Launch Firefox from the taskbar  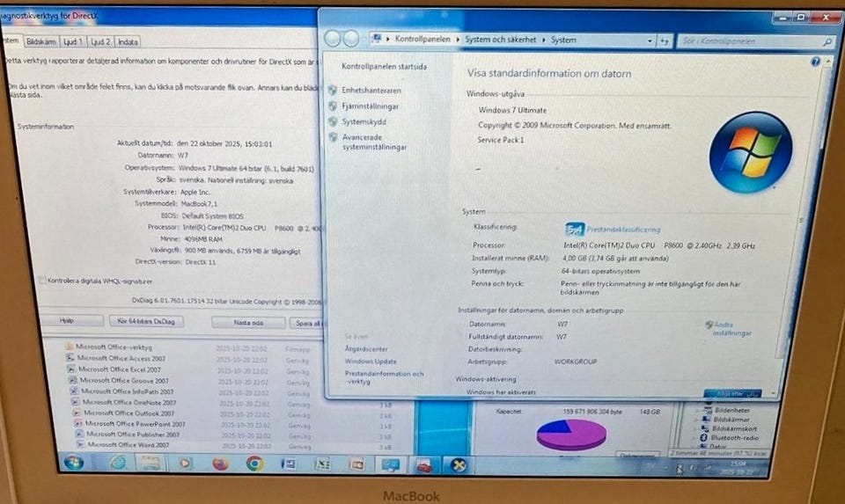tap(220, 463)
